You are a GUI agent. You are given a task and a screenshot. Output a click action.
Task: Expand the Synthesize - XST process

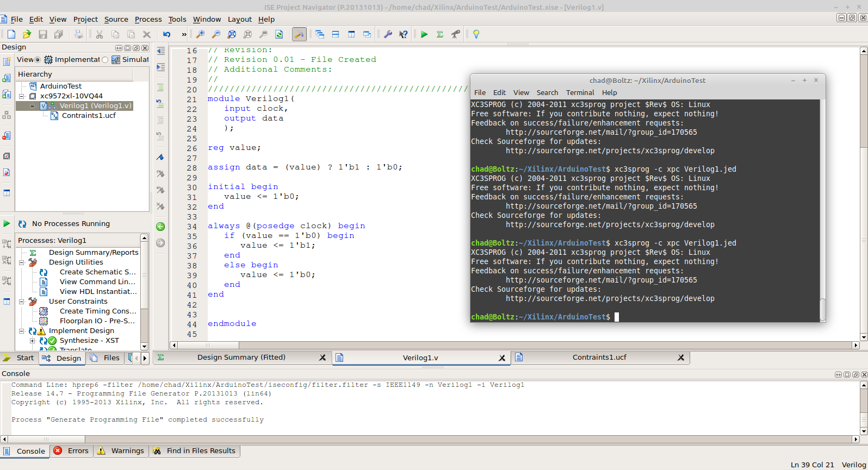click(x=32, y=341)
